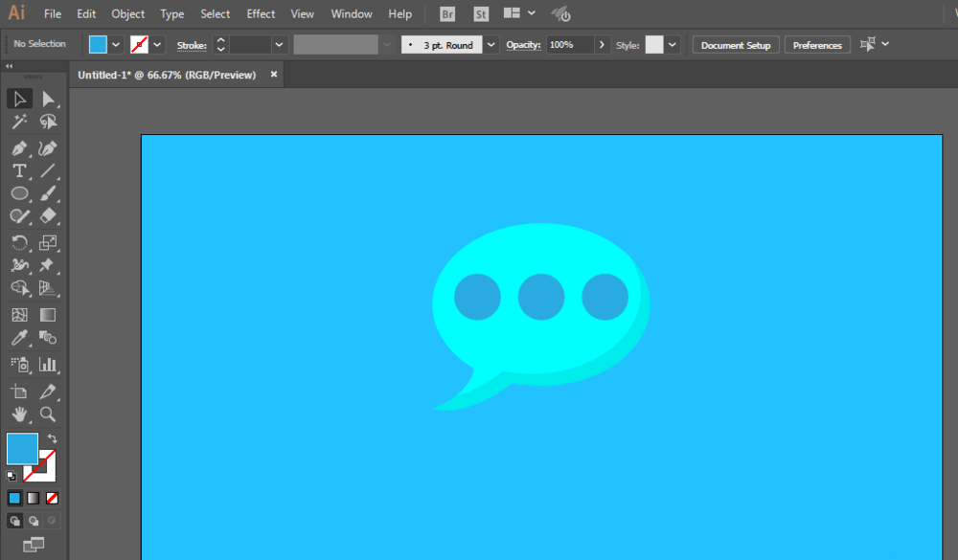Open Adobe Bridge via Br icon
Viewport: 958px width, 560px height.
point(447,14)
